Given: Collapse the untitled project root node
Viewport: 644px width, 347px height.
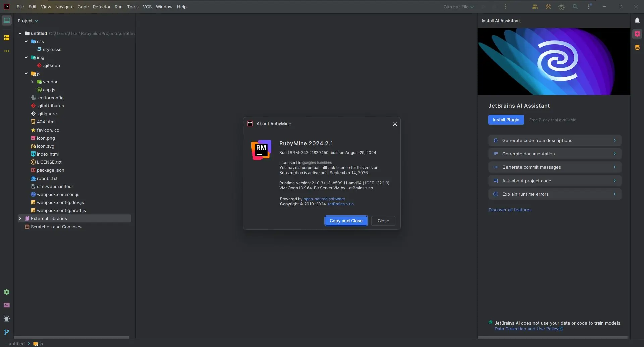Looking at the screenshot, I should (20, 33).
